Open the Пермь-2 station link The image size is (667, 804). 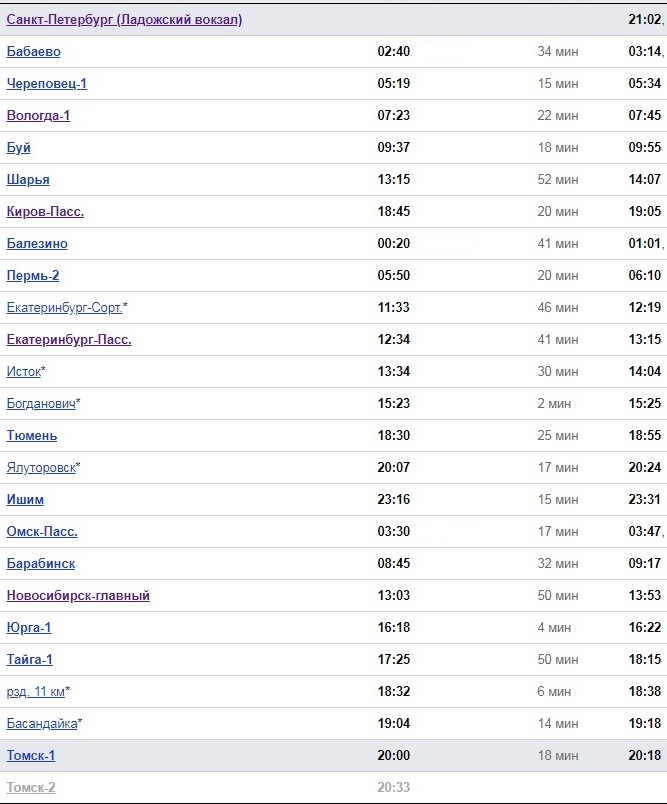pos(33,276)
